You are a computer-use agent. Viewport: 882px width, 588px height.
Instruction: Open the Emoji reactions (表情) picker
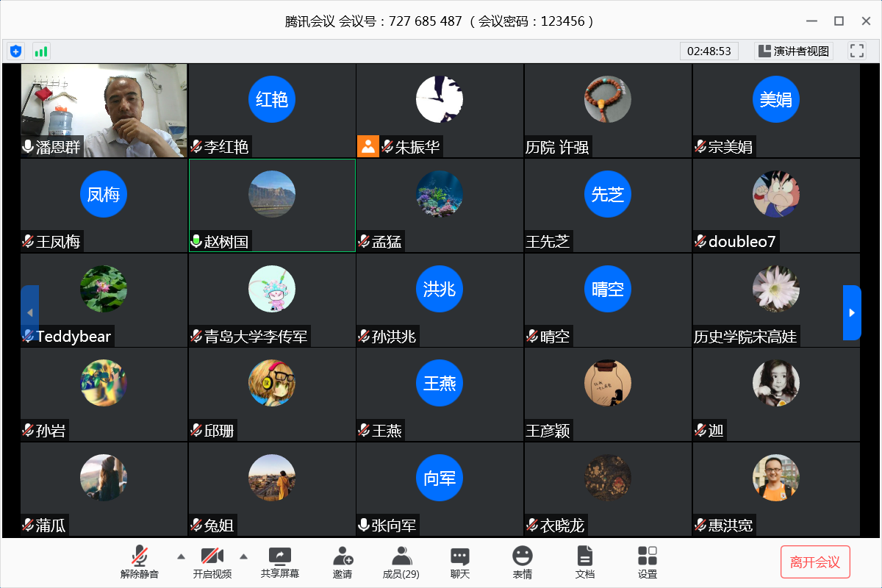[523, 562]
